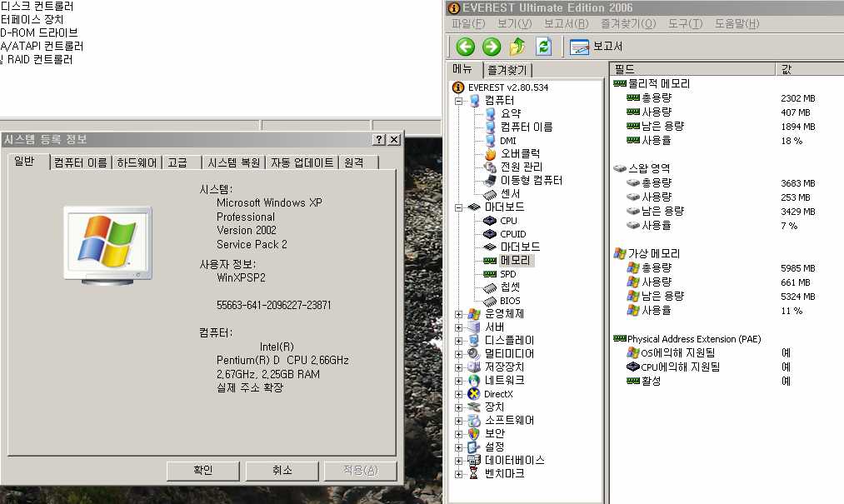Expand the DirectX node
Image resolution: width=844 pixels, height=504 pixels.
click(x=458, y=394)
